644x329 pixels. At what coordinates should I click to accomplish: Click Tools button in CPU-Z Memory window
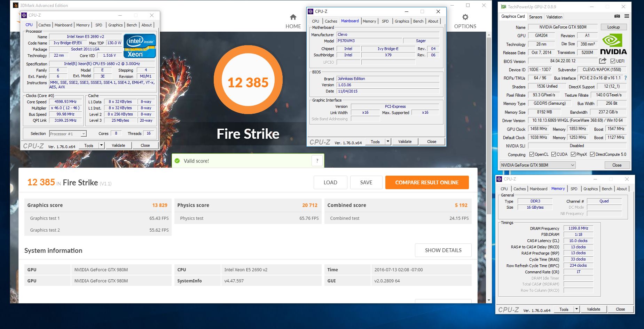tap(564, 309)
